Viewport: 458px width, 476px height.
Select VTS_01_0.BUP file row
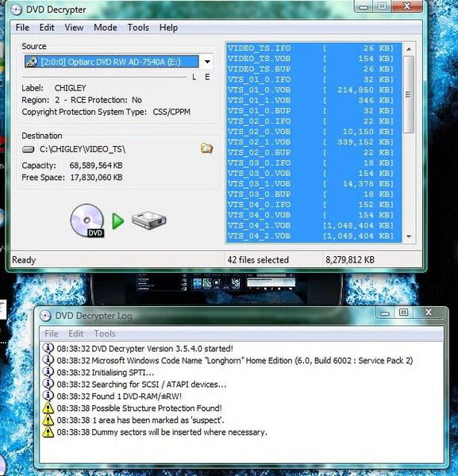coord(314,110)
